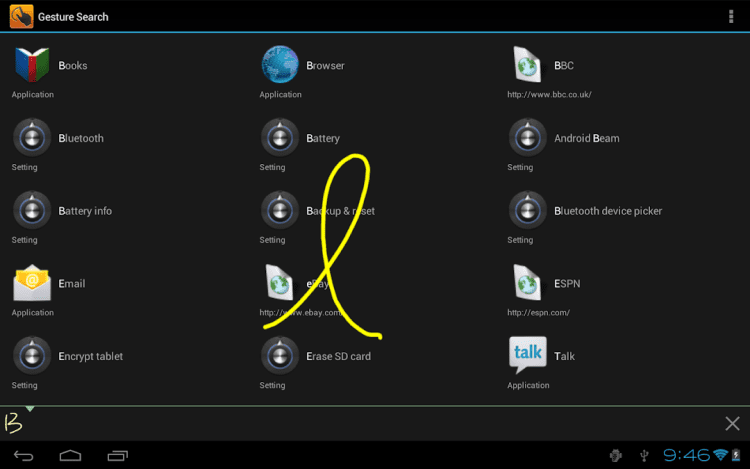Viewport: 750px width, 469px height.
Task: Click the Gesture Search app logo
Action: pyautogui.click(x=22, y=16)
